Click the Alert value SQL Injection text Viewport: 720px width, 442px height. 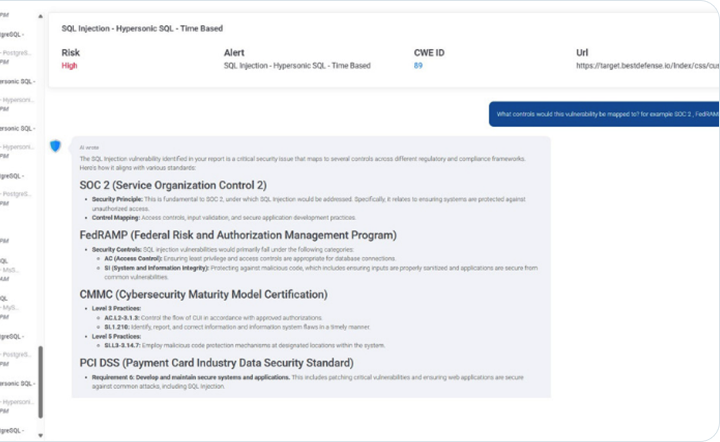(x=297, y=66)
